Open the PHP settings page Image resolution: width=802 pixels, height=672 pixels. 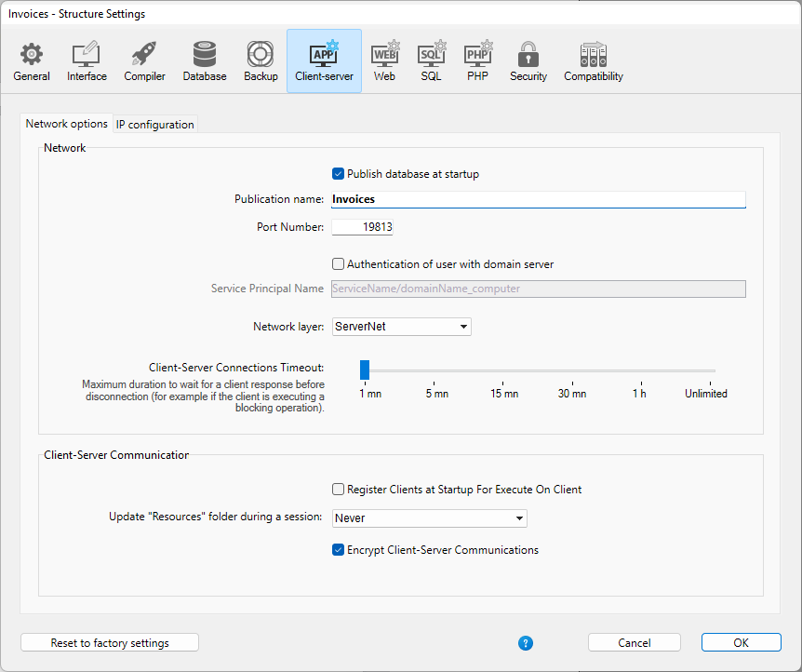click(477, 61)
